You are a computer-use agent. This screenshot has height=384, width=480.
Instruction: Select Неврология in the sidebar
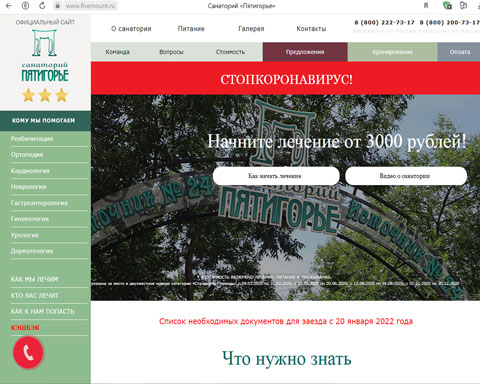28,187
